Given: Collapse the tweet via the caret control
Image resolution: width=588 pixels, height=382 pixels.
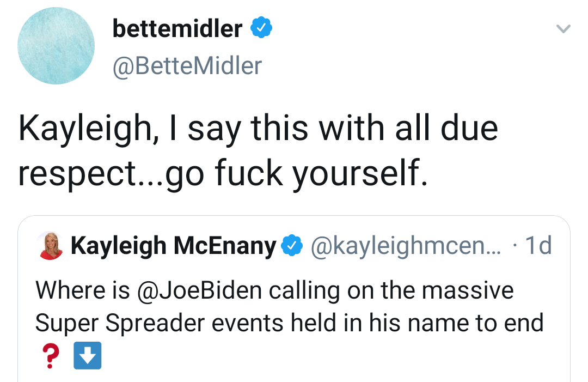Looking at the screenshot, I should point(563,28).
